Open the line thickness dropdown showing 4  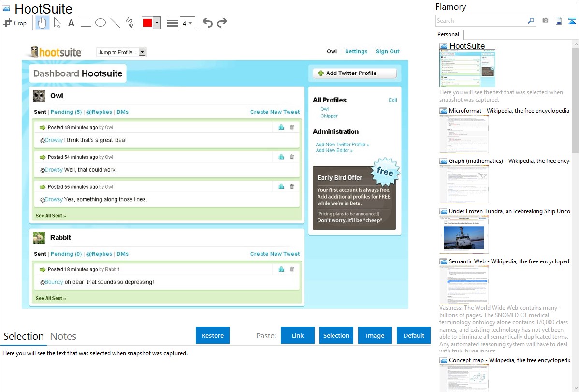point(188,23)
